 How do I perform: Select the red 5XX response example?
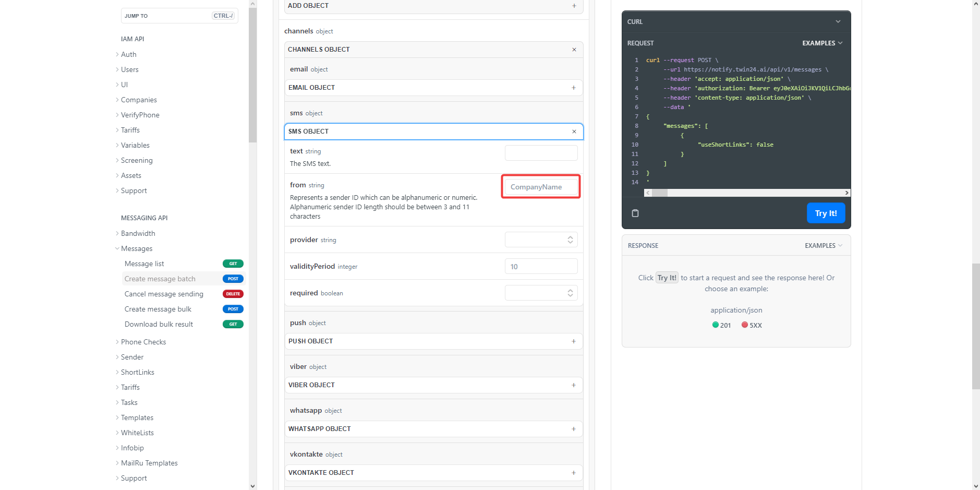(752, 325)
